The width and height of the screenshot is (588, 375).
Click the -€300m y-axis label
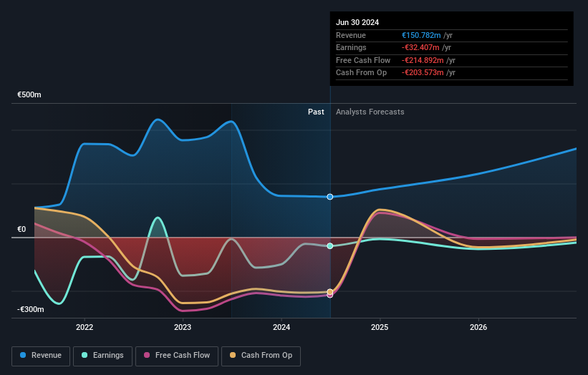click(30, 309)
